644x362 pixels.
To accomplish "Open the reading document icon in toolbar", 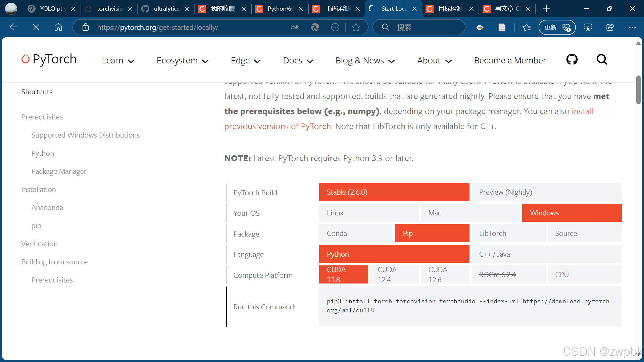I will [502, 27].
